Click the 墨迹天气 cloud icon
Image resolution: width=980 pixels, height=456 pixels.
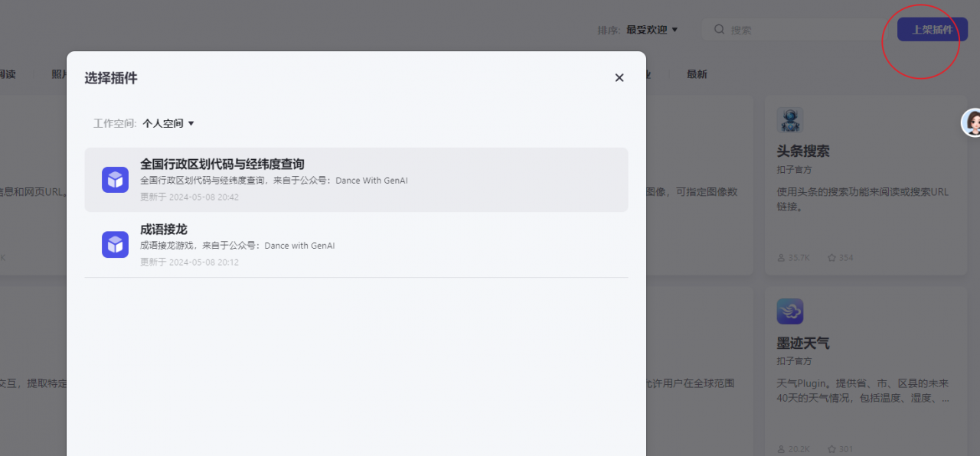[x=790, y=311]
